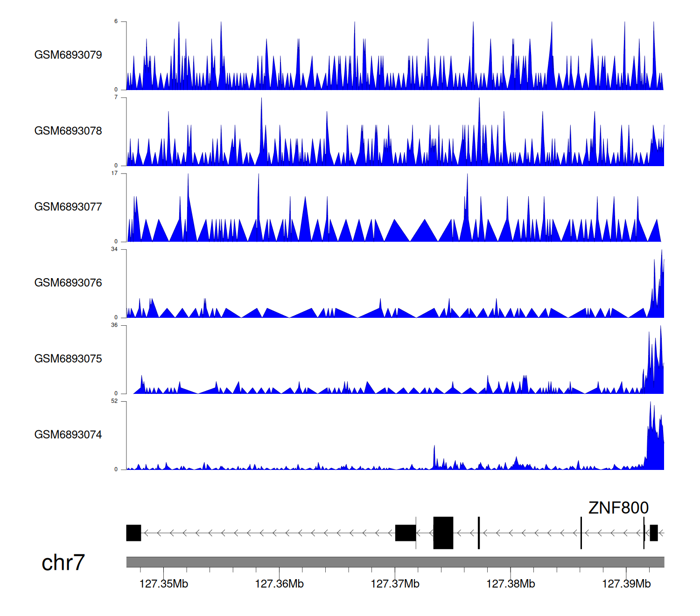Viewport: 700px width, 616px height.
Task: Click the y-axis maximum value 17
Action: [114, 174]
